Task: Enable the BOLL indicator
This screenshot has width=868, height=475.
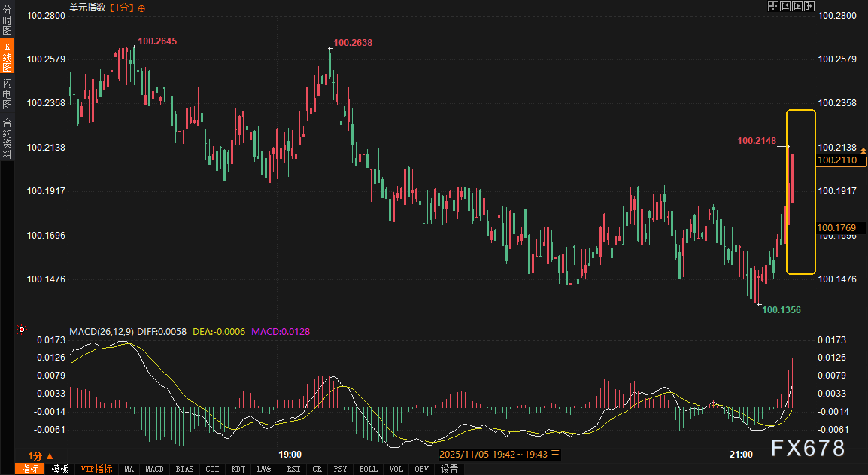Action: click(368, 469)
